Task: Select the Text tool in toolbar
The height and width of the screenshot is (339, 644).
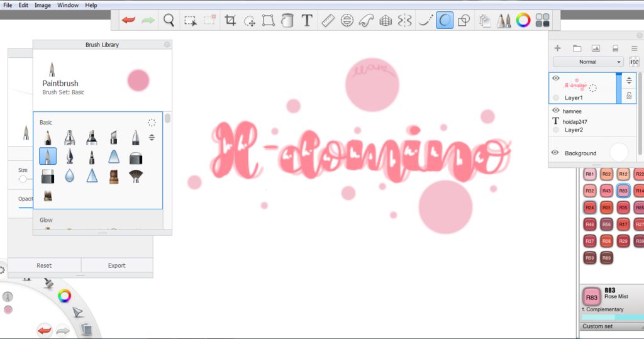Action: [307, 20]
